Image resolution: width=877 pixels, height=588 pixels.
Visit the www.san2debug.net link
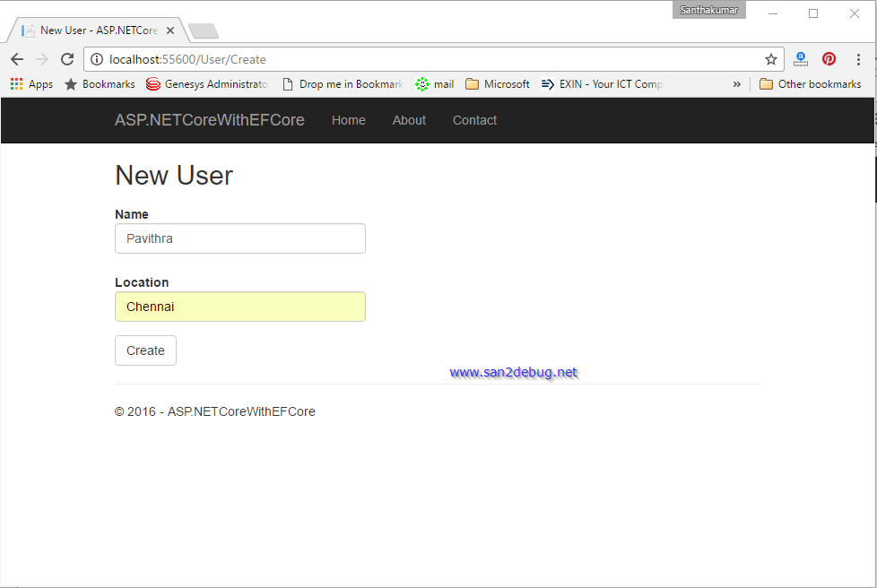coord(514,371)
